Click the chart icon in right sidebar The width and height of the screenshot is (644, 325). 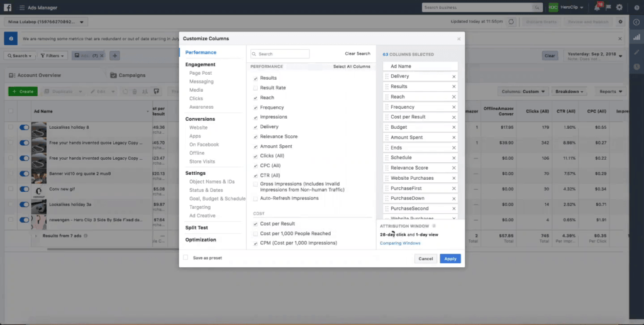click(x=636, y=37)
